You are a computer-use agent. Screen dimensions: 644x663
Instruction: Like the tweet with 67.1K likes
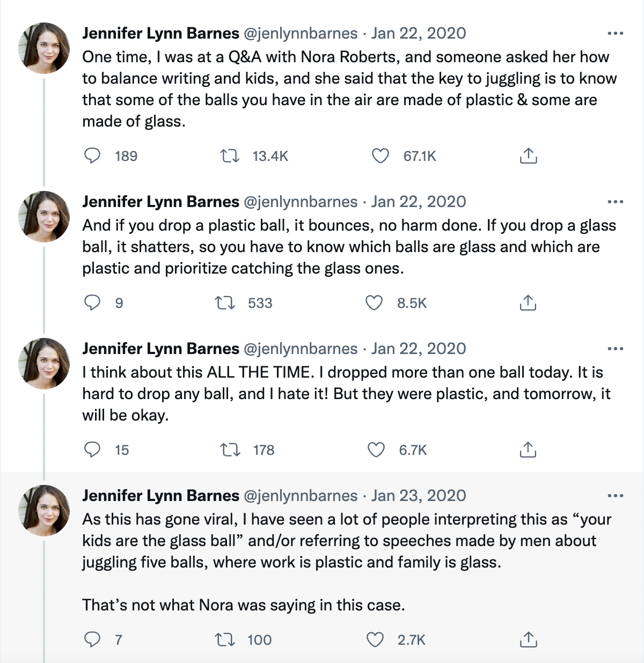[380, 156]
